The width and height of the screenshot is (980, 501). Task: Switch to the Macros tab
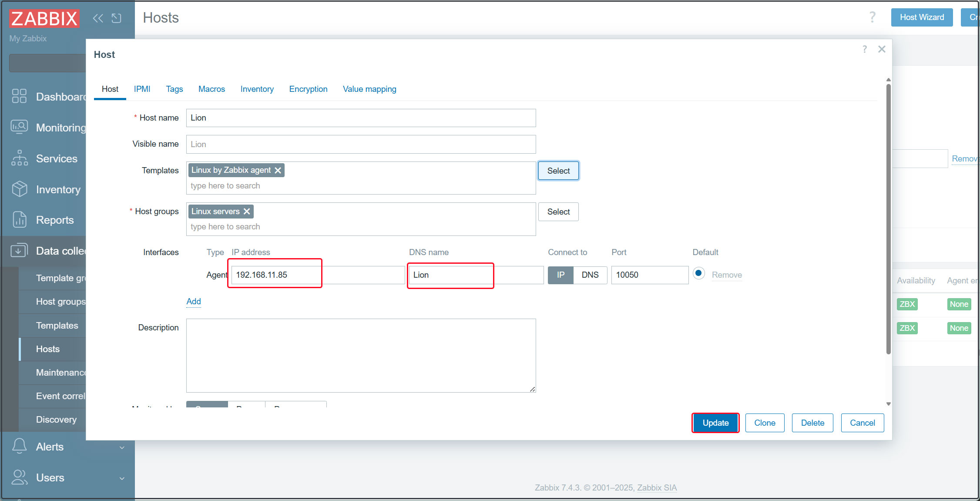(x=211, y=89)
